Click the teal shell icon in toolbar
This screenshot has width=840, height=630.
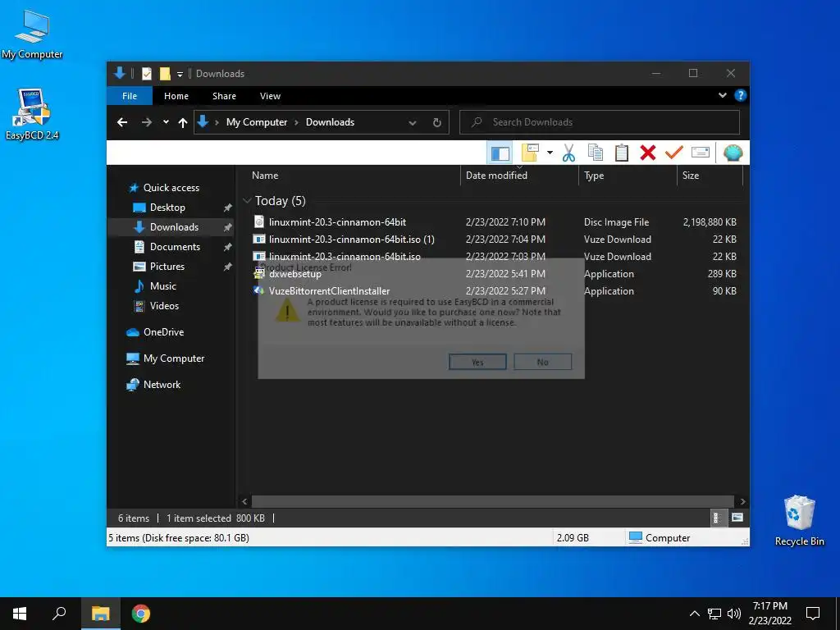733,153
